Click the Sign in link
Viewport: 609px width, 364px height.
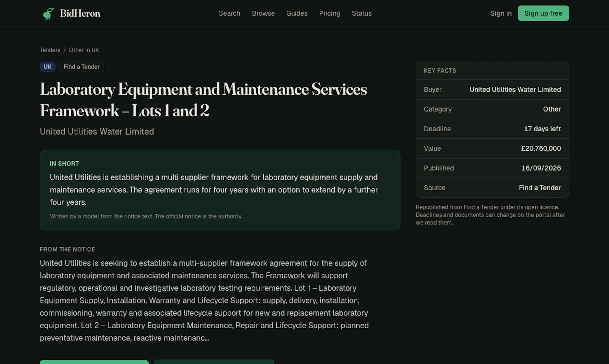(501, 13)
